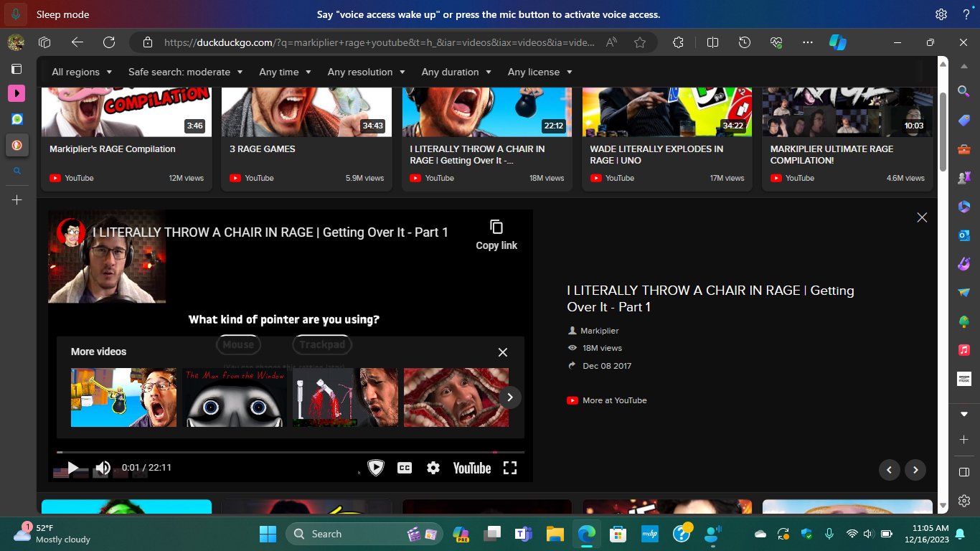Switch to the green chat icon tab
The image size is (980, 551).
17,119
